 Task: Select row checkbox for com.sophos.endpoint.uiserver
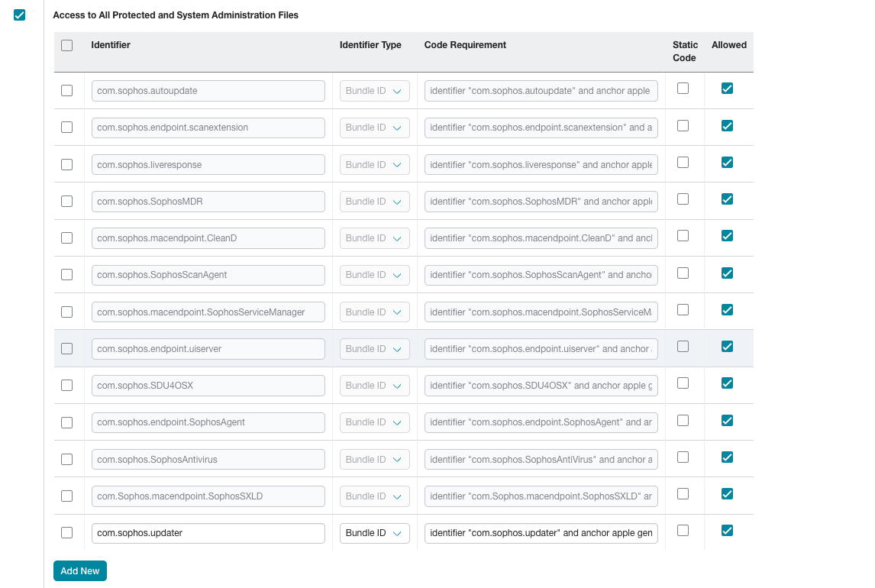pos(67,349)
